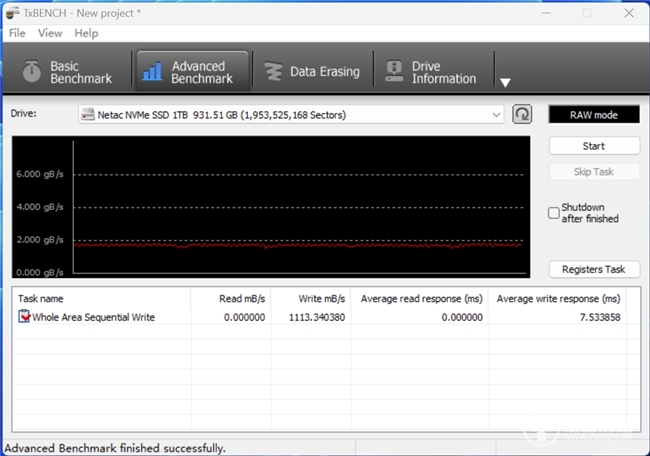
Task: Click the TxBENCH app icon in title bar
Action: (x=12, y=13)
